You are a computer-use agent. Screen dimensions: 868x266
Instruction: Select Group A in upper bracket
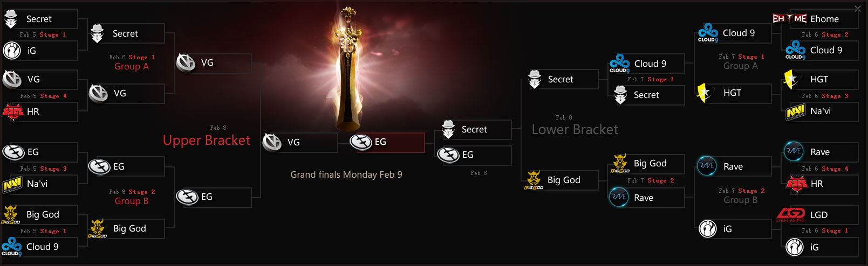point(132,67)
